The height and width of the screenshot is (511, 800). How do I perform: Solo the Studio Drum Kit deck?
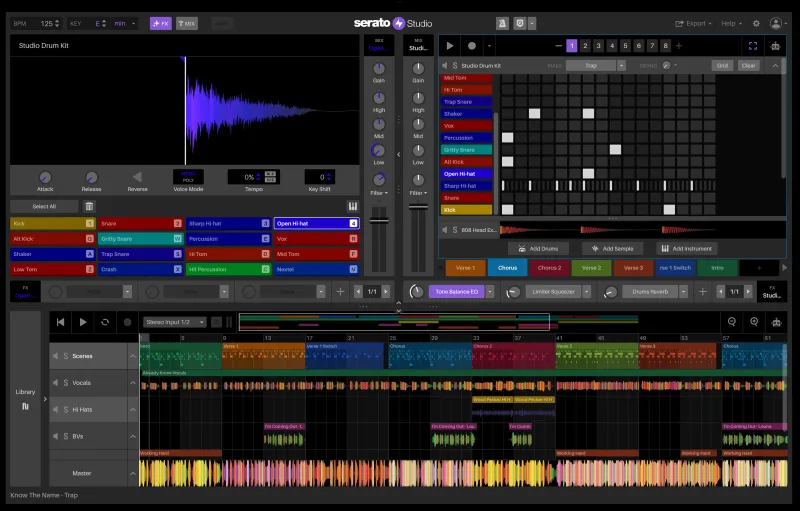tap(455, 66)
